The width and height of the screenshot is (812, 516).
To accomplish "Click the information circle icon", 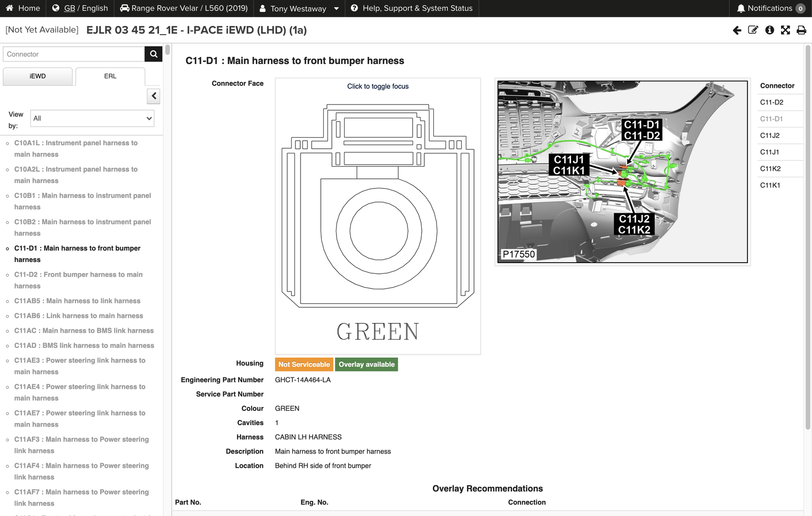I will click(x=769, y=30).
